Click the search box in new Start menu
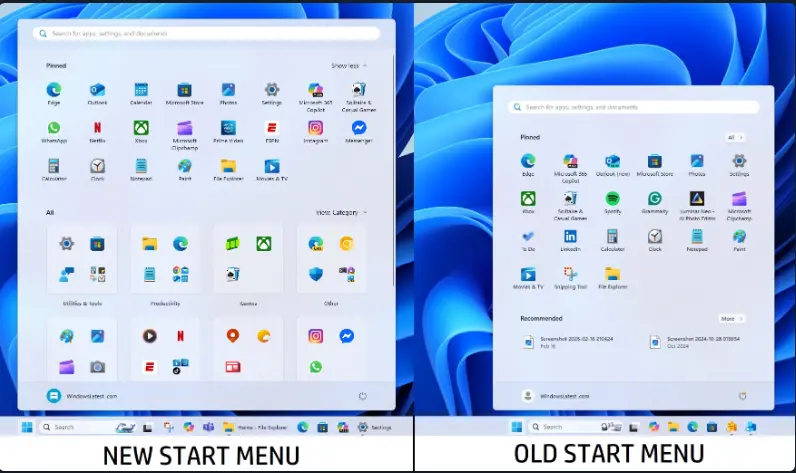Image resolution: width=796 pixels, height=473 pixels. [x=207, y=33]
